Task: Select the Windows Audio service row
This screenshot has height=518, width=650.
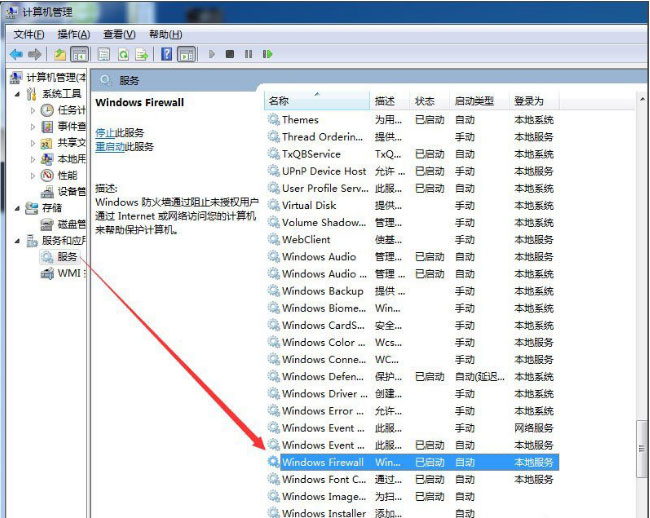Action: click(412, 257)
